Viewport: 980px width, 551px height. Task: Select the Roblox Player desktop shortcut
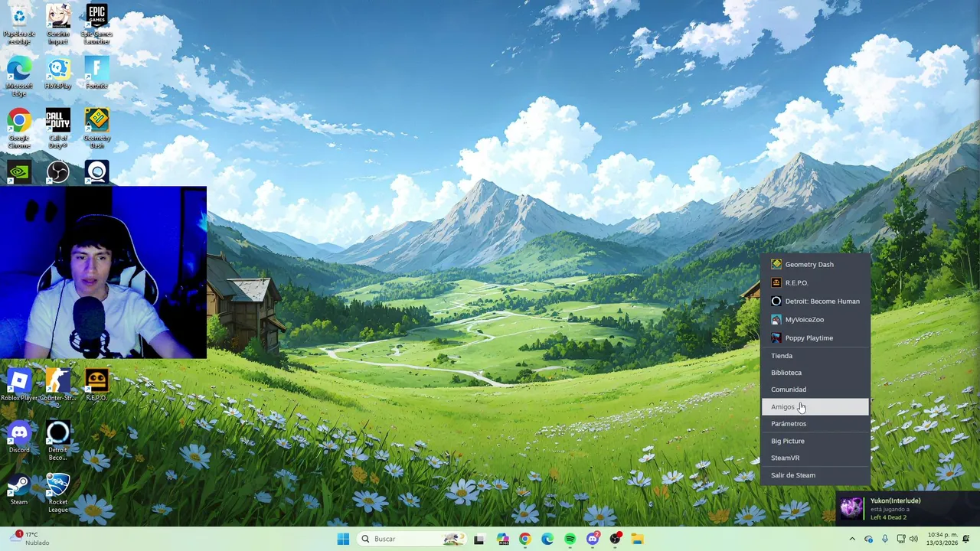point(19,385)
